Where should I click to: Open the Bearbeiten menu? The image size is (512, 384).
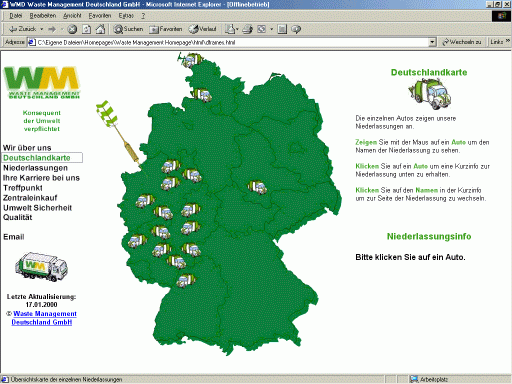click(43, 16)
